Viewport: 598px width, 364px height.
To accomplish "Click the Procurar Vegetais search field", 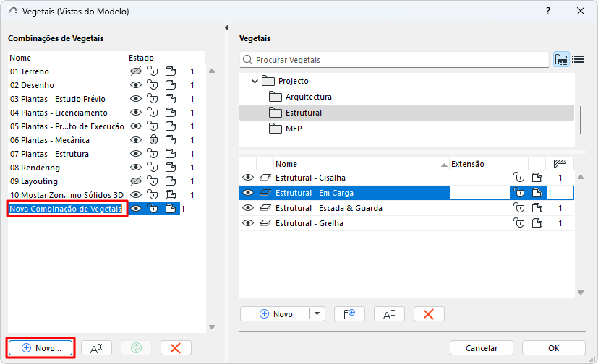I will (398, 60).
